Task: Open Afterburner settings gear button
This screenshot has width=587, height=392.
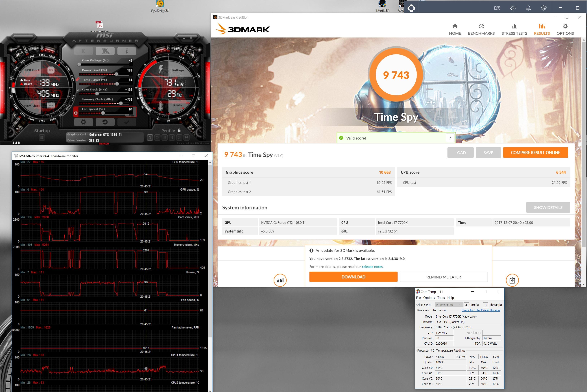Action: (83, 122)
